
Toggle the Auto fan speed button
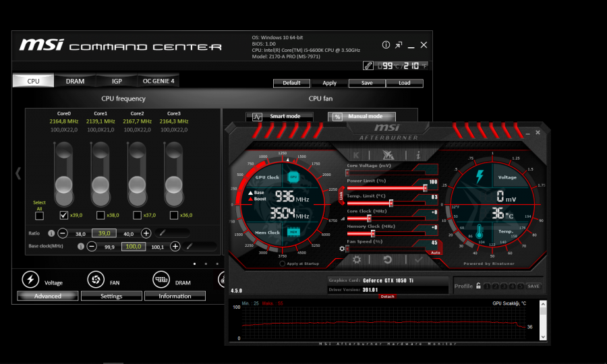[x=435, y=253]
